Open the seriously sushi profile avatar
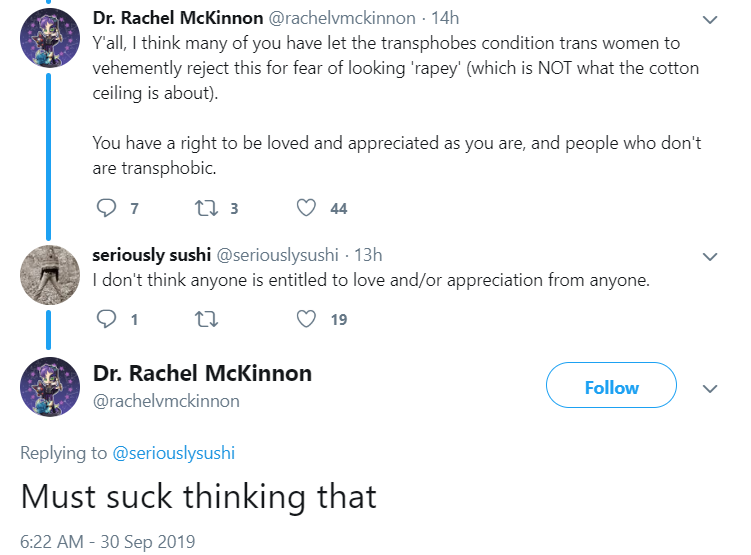The image size is (751, 555). (50, 275)
